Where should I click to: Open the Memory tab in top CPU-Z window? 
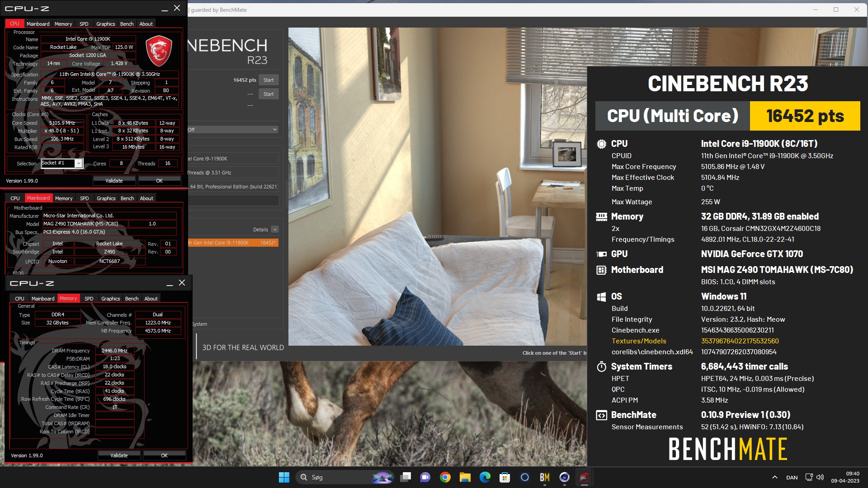tap(63, 24)
